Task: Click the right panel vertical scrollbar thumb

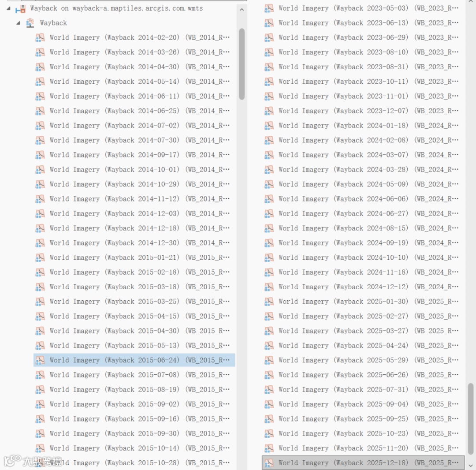Action: click(x=471, y=419)
